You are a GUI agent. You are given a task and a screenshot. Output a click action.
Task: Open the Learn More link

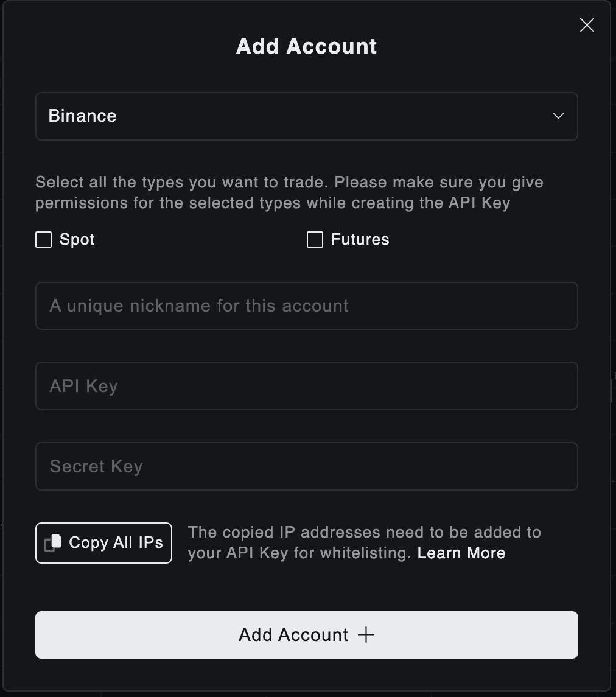(461, 553)
